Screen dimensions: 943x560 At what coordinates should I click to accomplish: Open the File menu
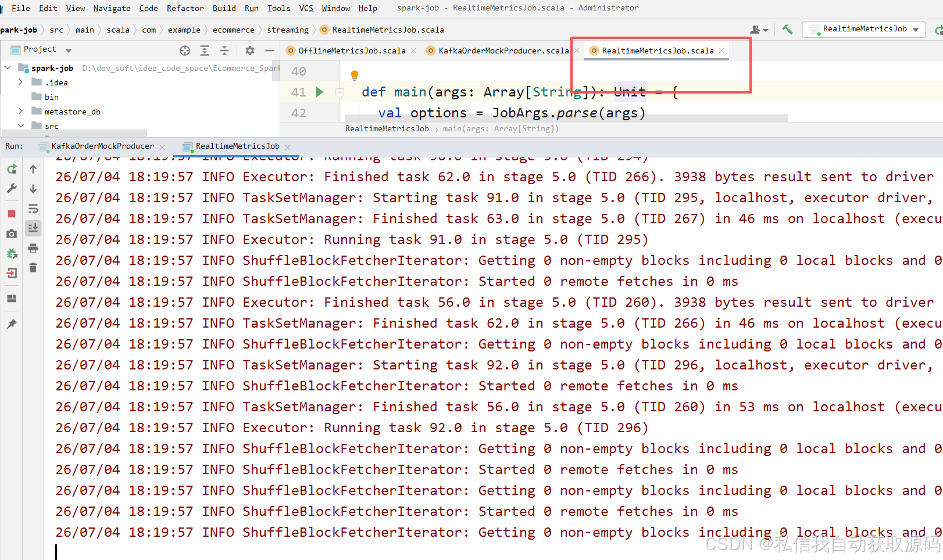21,8
